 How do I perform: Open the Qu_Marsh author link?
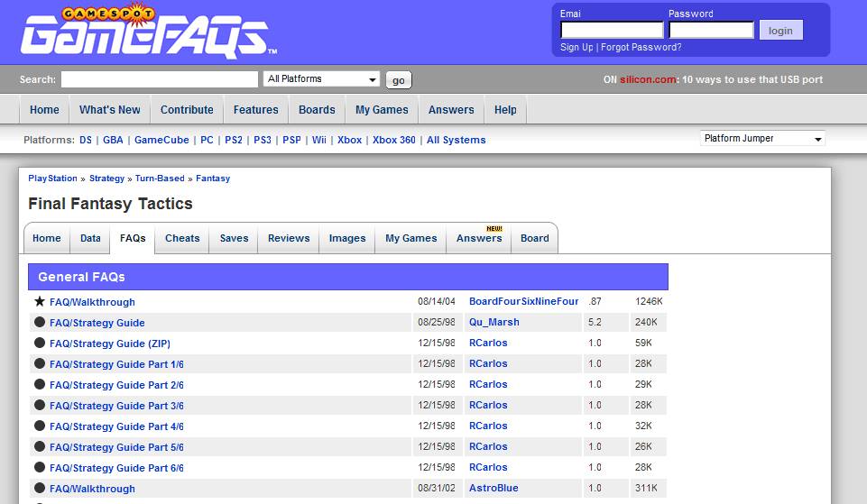(x=494, y=322)
